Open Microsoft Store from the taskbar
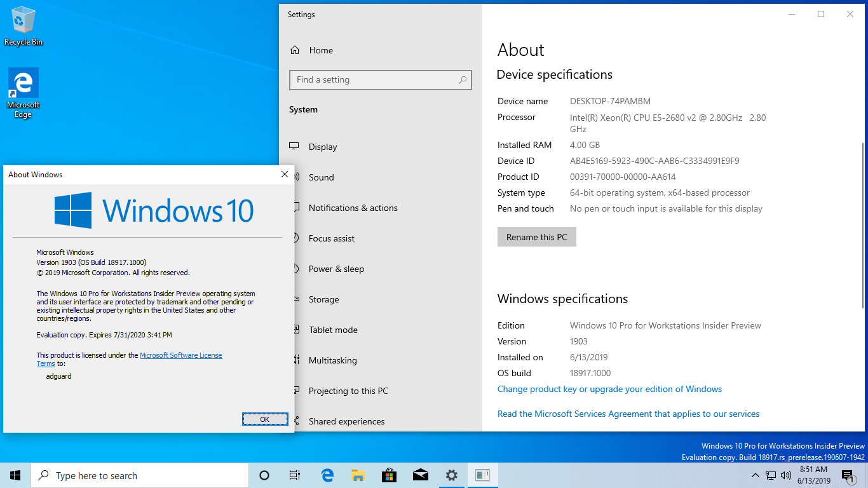This screenshot has width=868, height=488. 389,475
